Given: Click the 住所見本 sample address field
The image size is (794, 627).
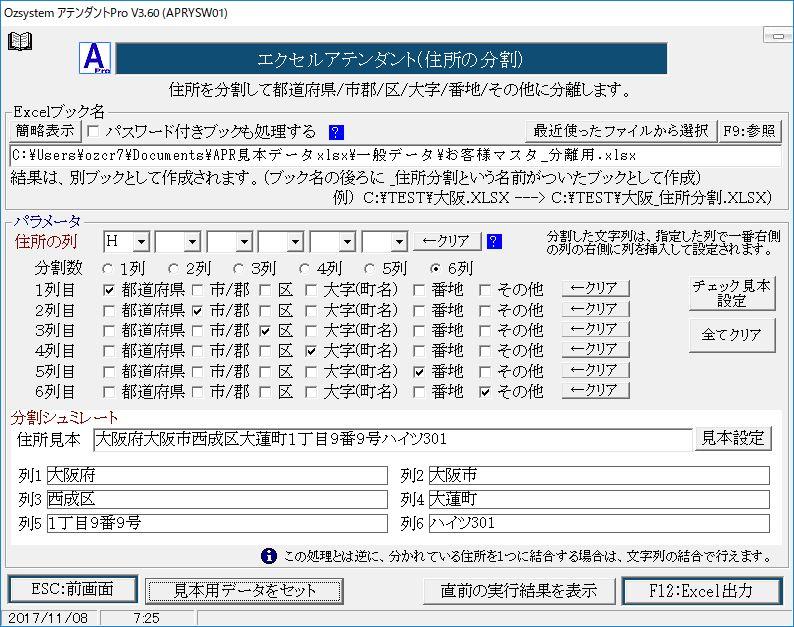Looking at the screenshot, I should click(393, 439).
